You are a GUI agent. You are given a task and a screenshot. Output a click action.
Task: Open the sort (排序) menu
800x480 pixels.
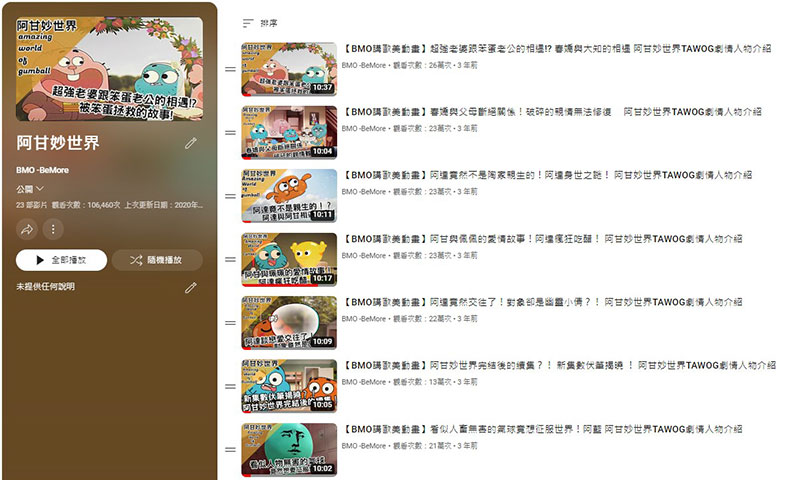click(x=260, y=23)
